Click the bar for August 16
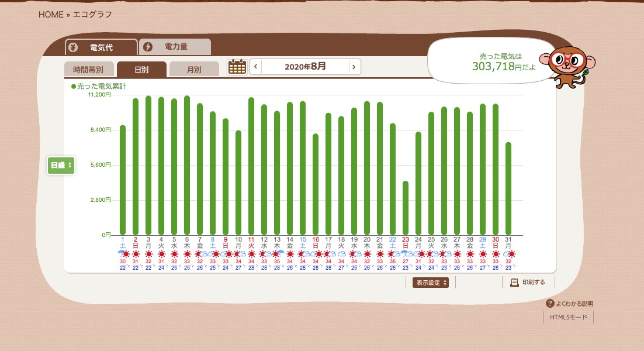Image resolution: width=644 pixels, height=351 pixels. point(316,184)
